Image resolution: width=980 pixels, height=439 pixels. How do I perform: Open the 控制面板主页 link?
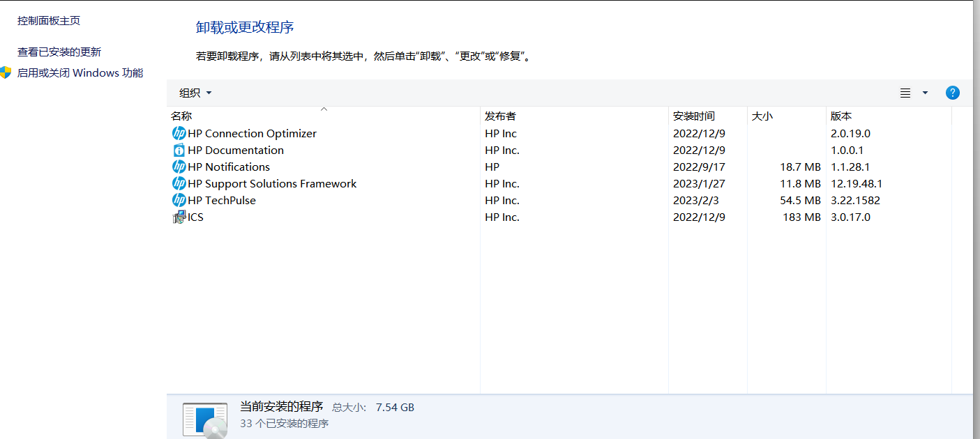click(49, 21)
